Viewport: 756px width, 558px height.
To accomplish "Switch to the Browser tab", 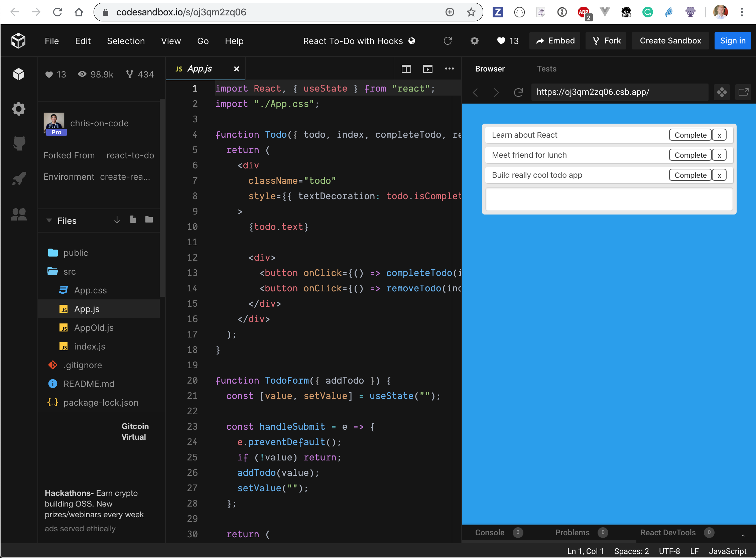I will click(490, 68).
